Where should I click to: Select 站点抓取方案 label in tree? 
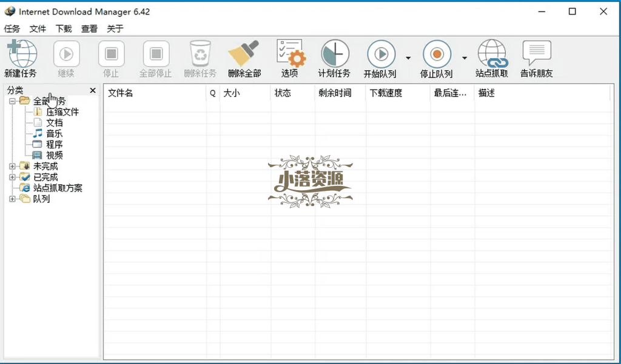point(58,188)
